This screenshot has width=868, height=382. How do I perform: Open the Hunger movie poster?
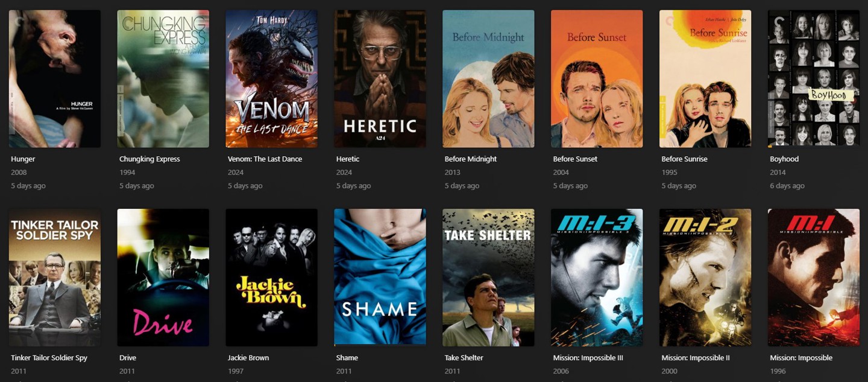(x=55, y=78)
